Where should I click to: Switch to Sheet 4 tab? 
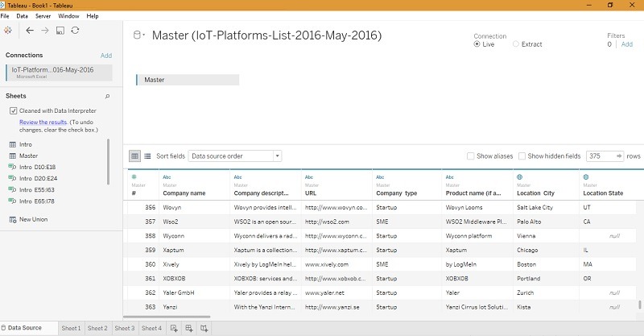click(151, 328)
